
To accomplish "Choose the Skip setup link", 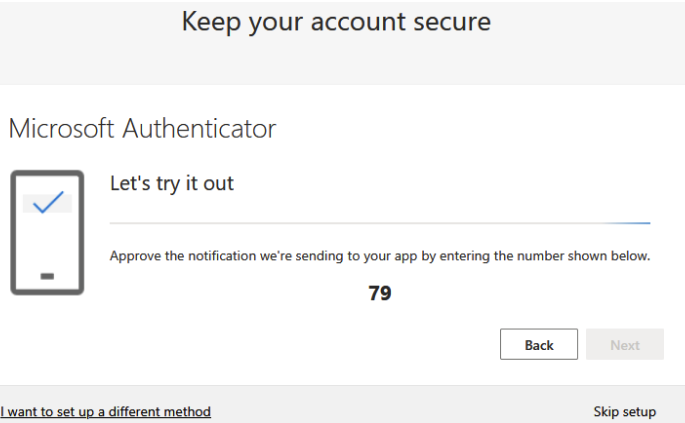I will coord(624,411).
